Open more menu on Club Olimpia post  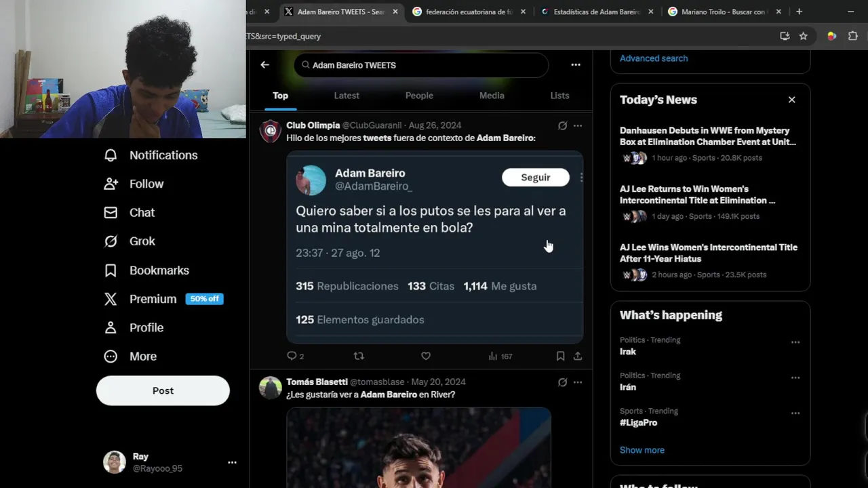click(578, 125)
